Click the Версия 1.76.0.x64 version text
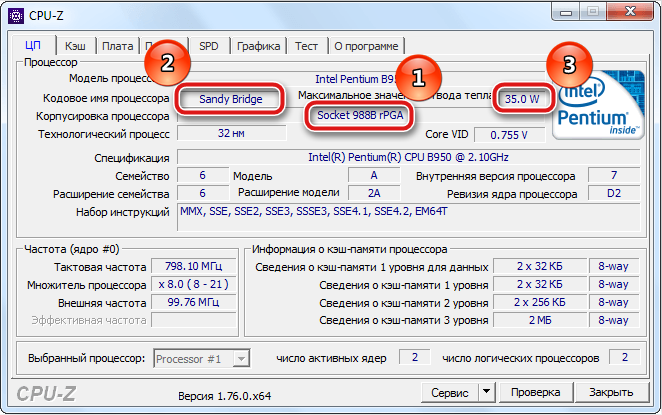Image resolution: width=662 pixels, height=415 pixels. pos(224,396)
